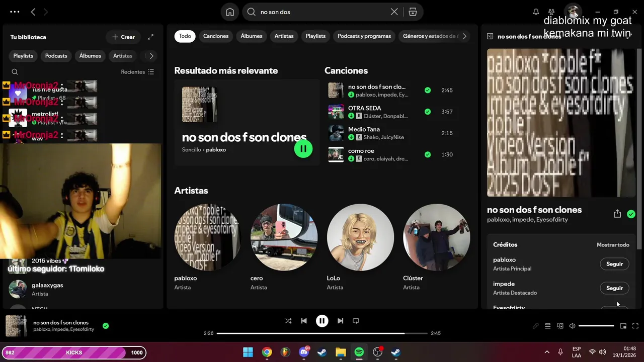Viewport: 644px width, 362px height.
Task: Expand the library with the arrows icon
Action: point(150,37)
